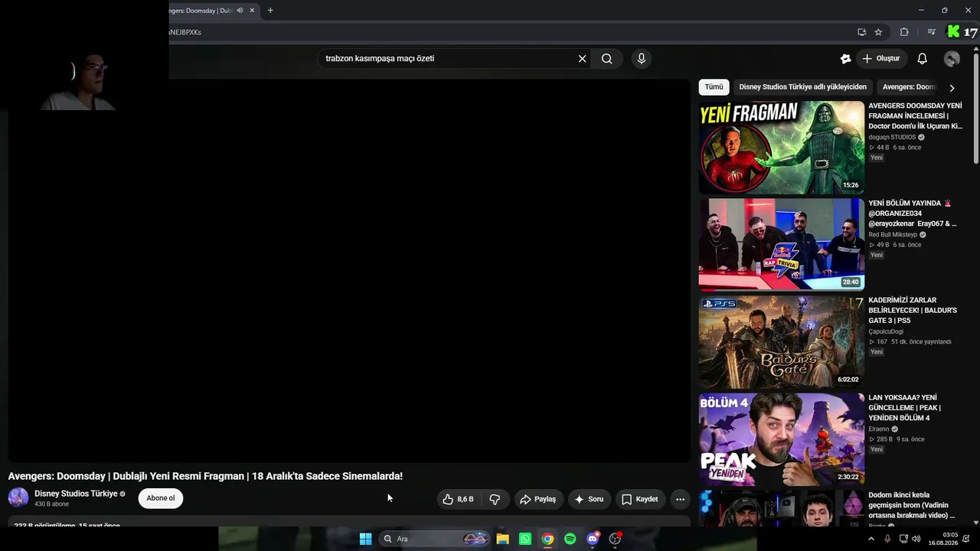Open LAN YOKSAAA? YENİ GÜNCELLEME video title
This screenshot has height=551, width=980.
(904, 408)
